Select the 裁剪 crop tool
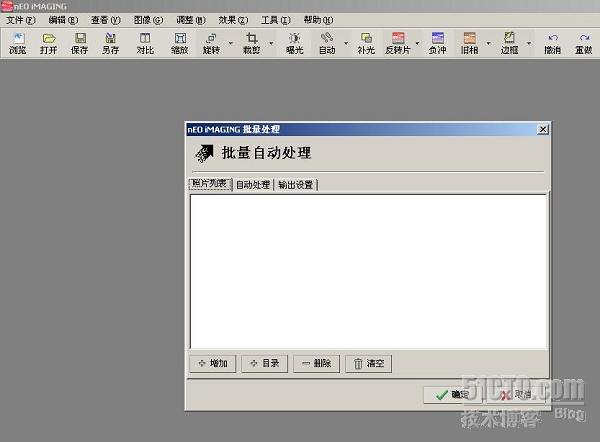The image size is (600, 442). 251,43
